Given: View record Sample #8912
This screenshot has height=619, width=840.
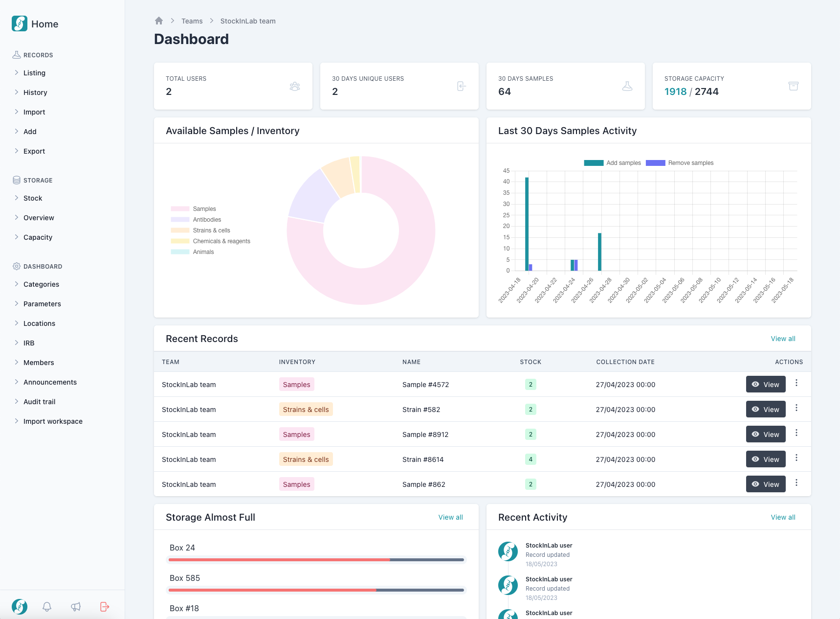Looking at the screenshot, I should pos(766,434).
